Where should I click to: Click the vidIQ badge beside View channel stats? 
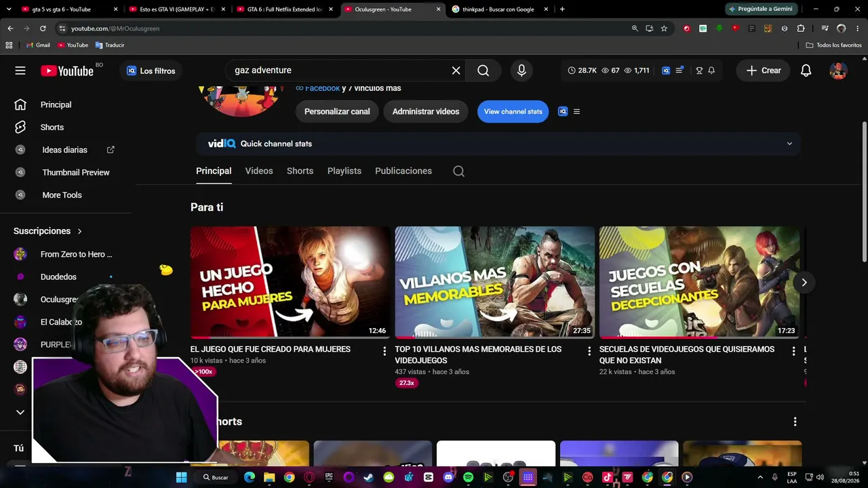562,112
